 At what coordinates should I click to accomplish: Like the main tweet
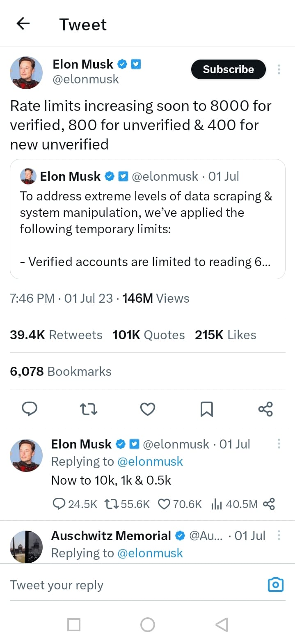148,409
